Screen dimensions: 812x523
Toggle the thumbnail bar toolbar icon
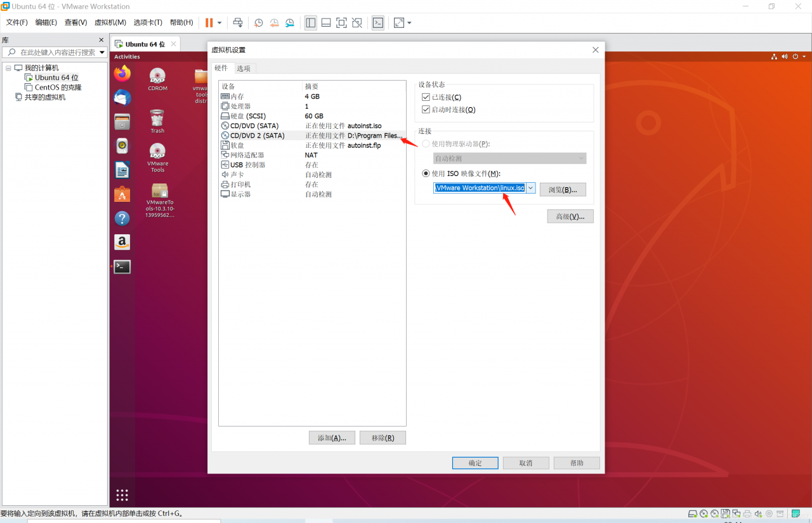pyautogui.click(x=326, y=22)
